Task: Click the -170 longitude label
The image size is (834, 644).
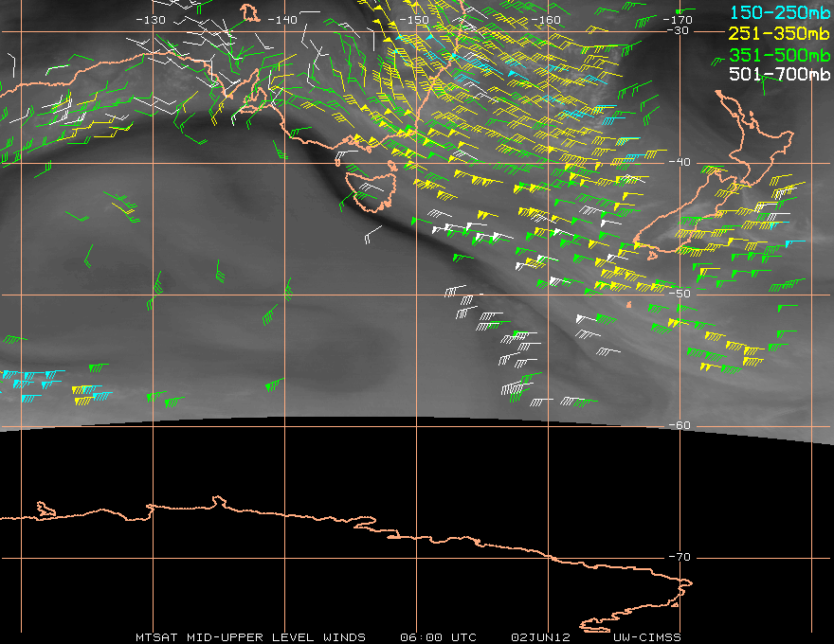Action: click(x=677, y=20)
